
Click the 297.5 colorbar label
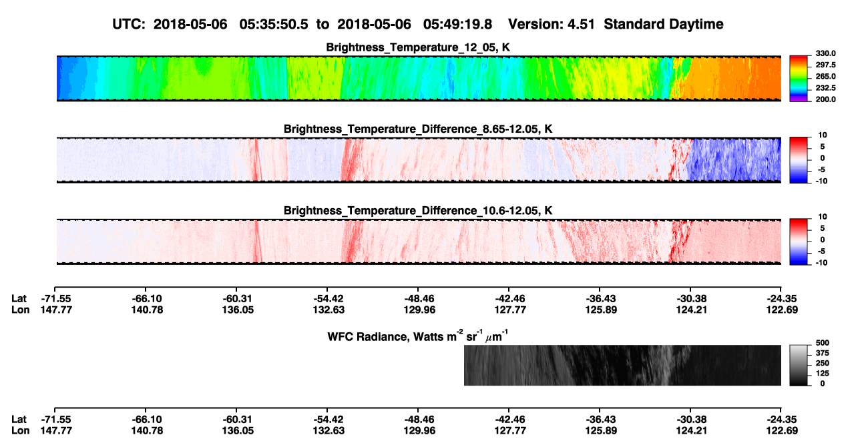(x=825, y=65)
